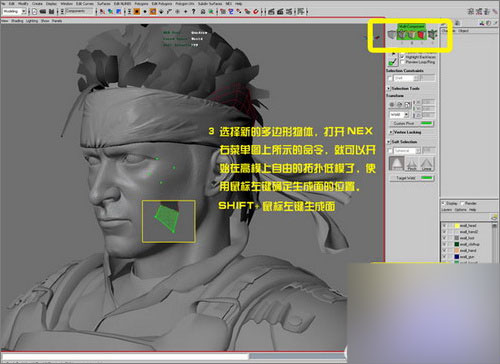Screen dimensions: 500x364
Task: Select the Linear falloff curve icon
Action: [x=427, y=164]
